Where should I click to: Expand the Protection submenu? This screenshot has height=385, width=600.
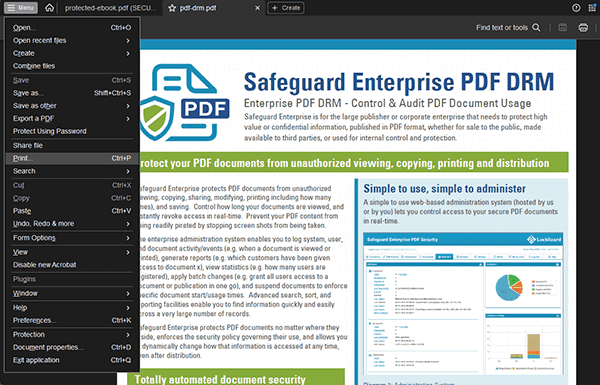(x=72, y=335)
